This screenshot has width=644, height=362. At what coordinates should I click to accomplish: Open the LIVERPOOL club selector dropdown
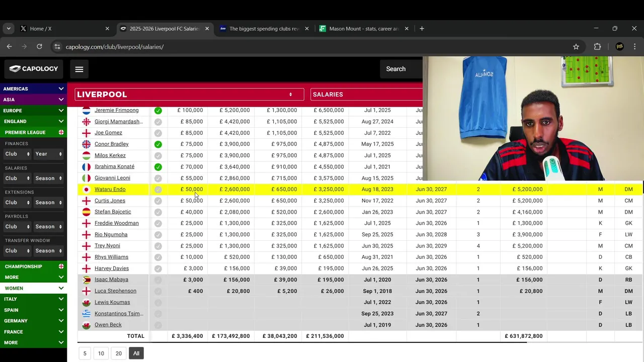point(189,95)
